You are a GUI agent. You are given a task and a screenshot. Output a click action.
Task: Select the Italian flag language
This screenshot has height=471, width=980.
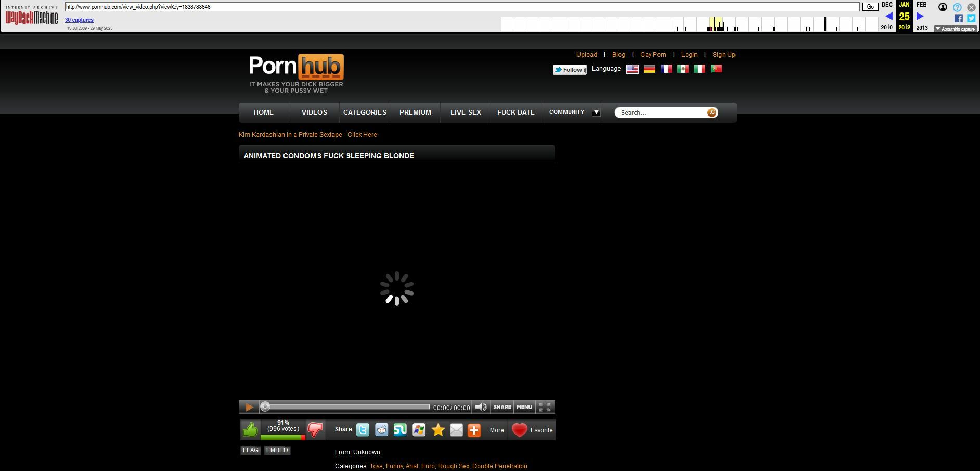click(x=699, y=69)
